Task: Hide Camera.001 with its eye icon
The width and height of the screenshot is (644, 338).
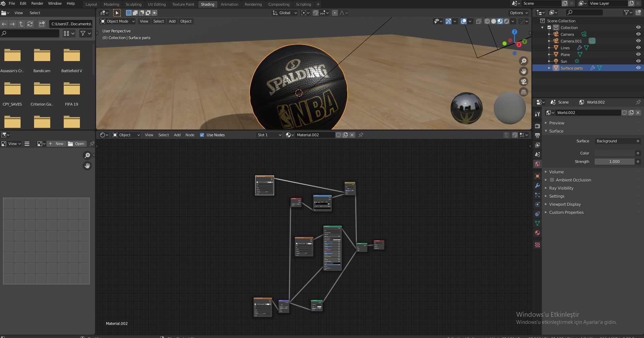Action: point(638,41)
